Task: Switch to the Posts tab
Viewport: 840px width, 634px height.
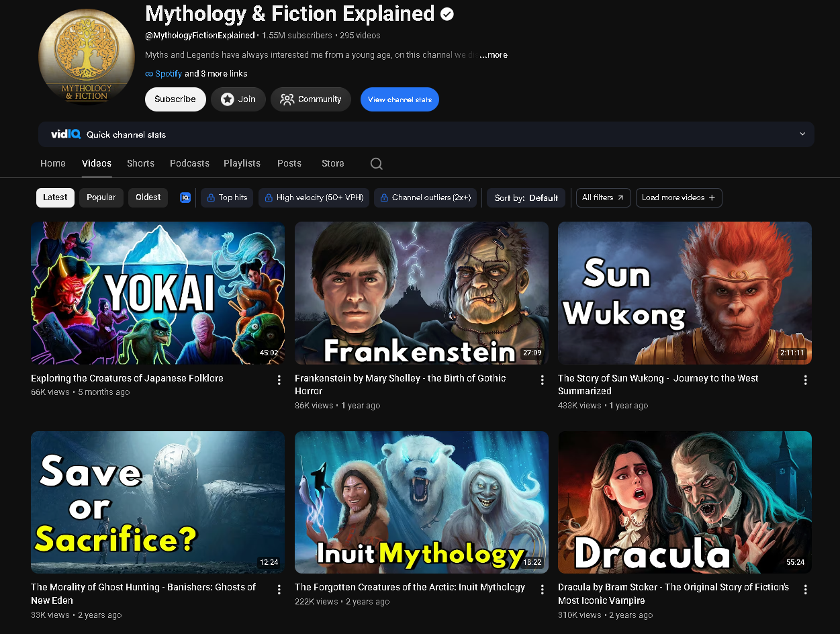Action: tap(289, 163)
